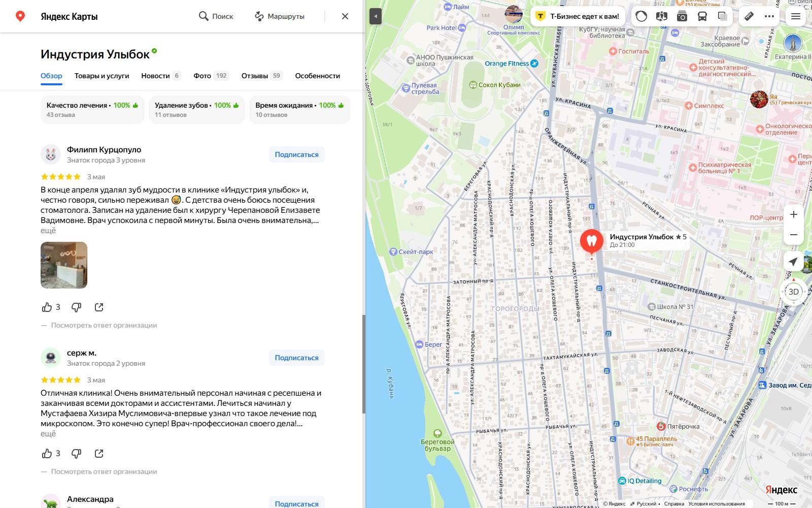Expand Филипп Курцопуло's review with ещё

[x=48, y=231]
